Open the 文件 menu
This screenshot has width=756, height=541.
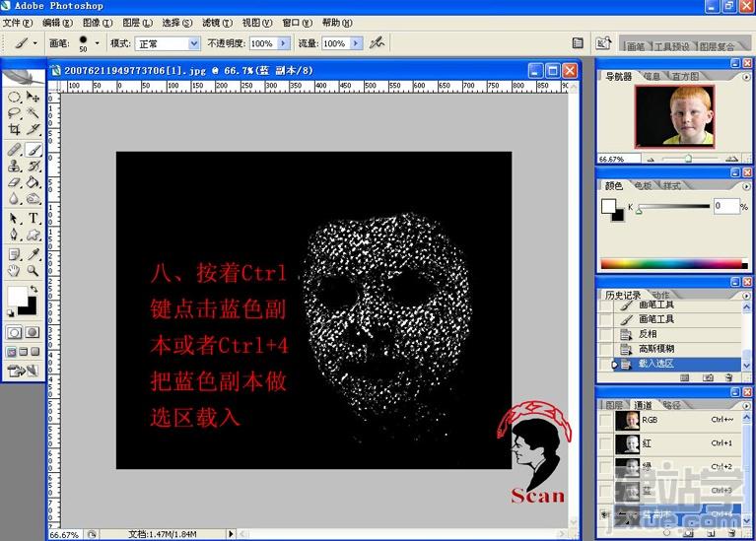coord(18,23)
